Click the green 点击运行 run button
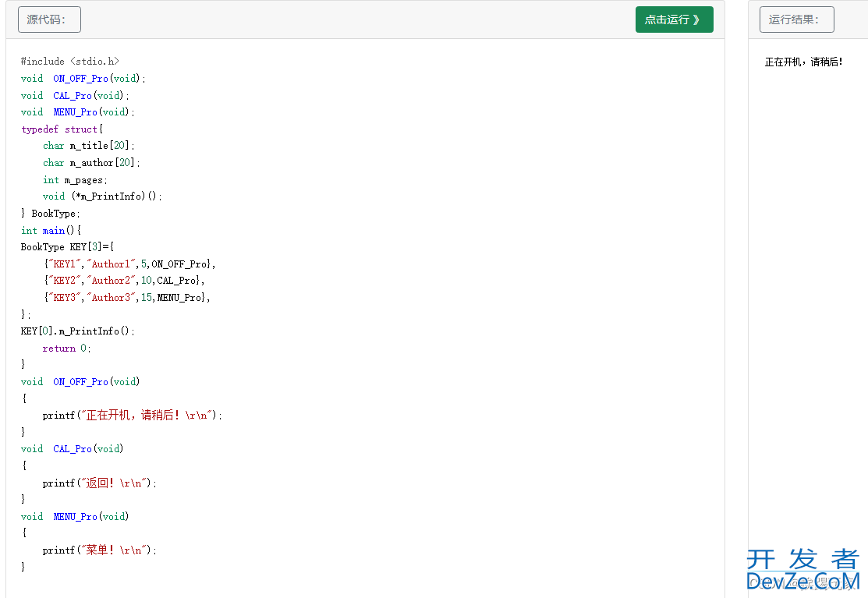The image size is (868, 598). [x=674, y=19]
